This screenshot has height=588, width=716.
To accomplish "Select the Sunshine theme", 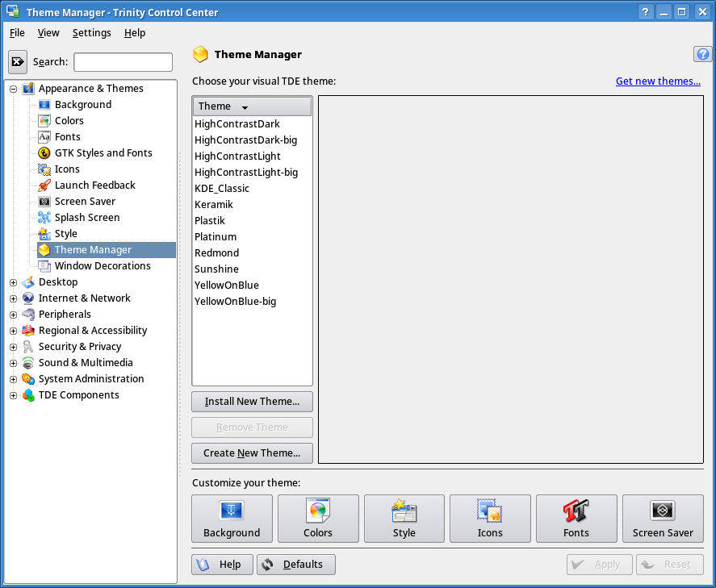I will [252, 269].
